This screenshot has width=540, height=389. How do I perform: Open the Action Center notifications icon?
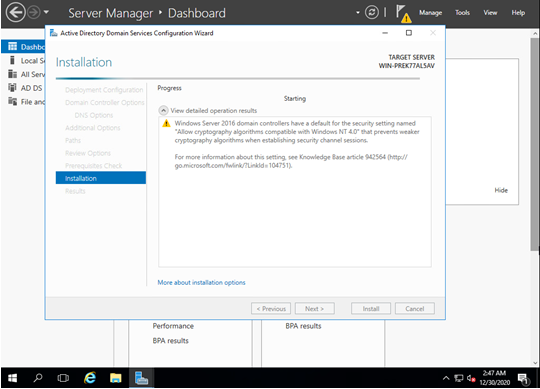point(524,379)
